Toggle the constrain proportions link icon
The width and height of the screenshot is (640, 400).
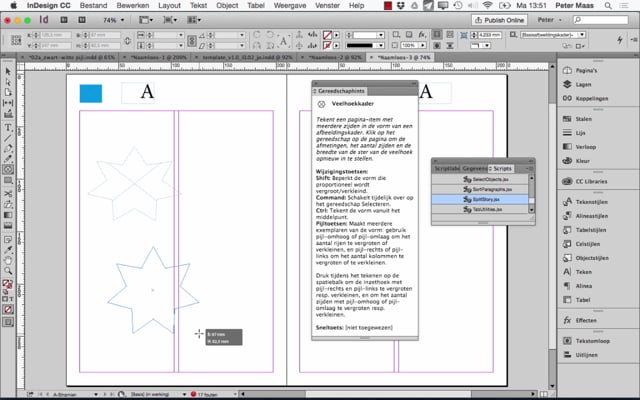127,40
